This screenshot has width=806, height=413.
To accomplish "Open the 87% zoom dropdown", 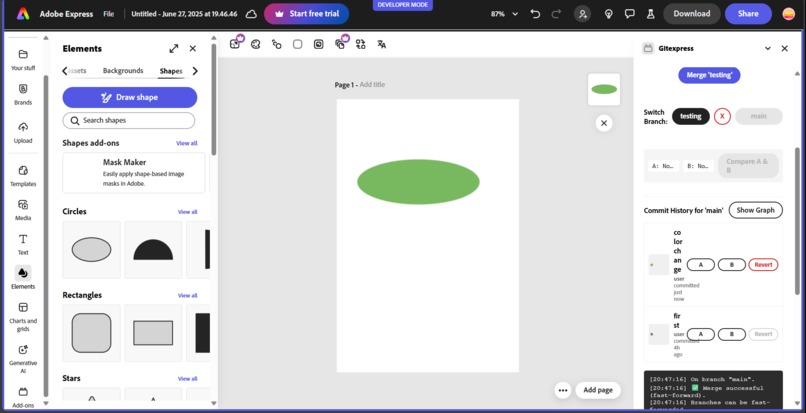I will (504, 14).
